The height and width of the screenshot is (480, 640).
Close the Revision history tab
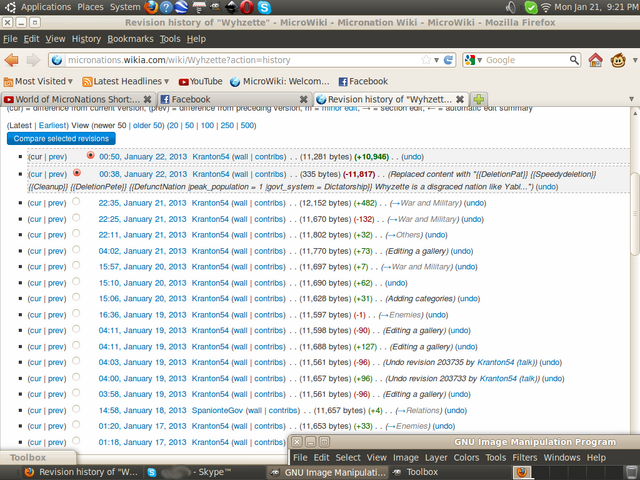(x=460, y=99)
